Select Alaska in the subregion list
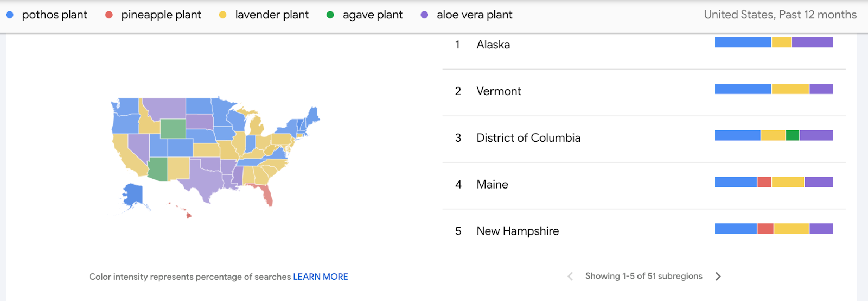This screenshot has height=301, width=868. click(x=644, y=46)
